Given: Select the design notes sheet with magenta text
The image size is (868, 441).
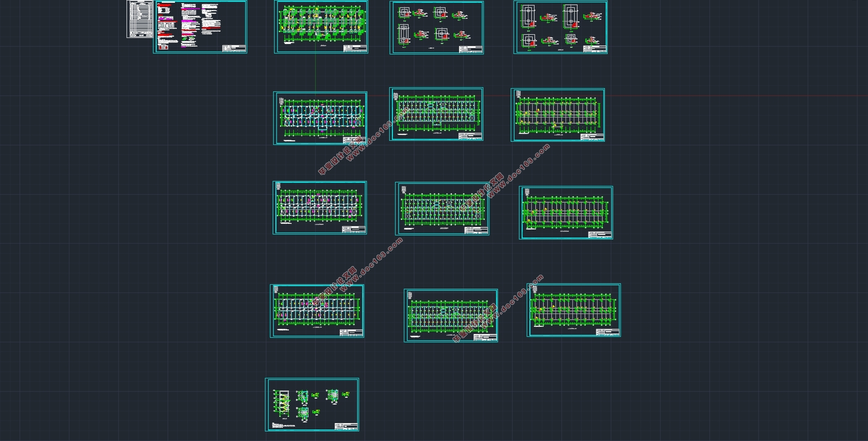Looking at the screenshot, I should tap(200, 27).
